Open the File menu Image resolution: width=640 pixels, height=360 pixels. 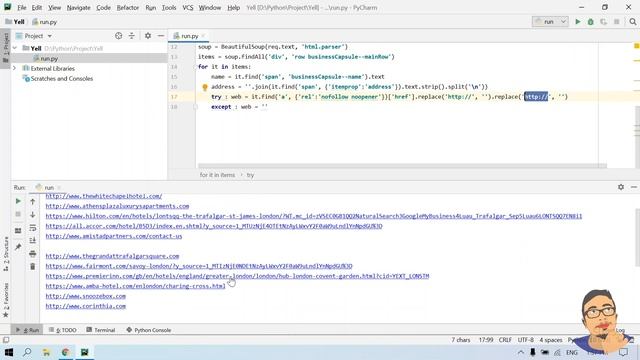click(22, 7)
